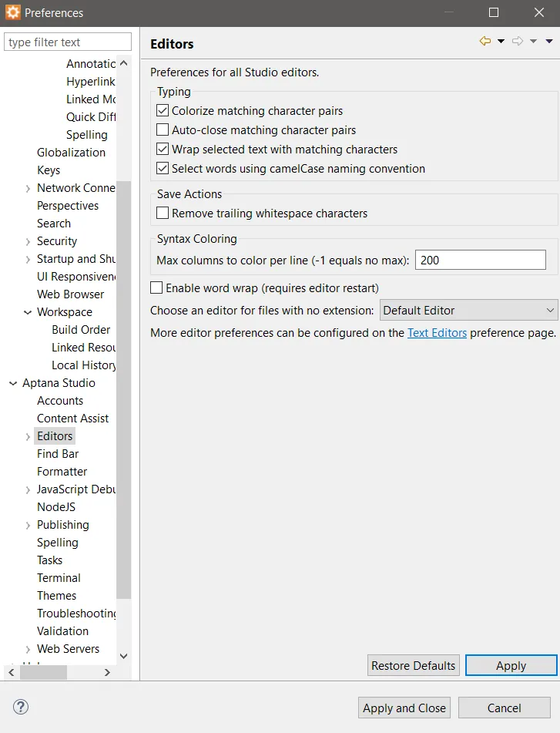The height and width of the screenshot is (733, 560).
Task: Expand the Security tree node
Action: click(x=28, y=242)
